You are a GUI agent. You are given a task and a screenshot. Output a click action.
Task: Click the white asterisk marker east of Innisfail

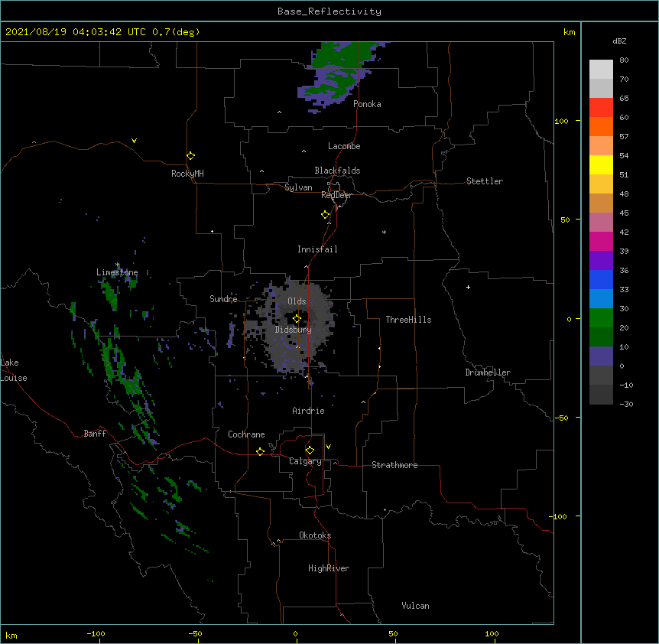[384, 232]
